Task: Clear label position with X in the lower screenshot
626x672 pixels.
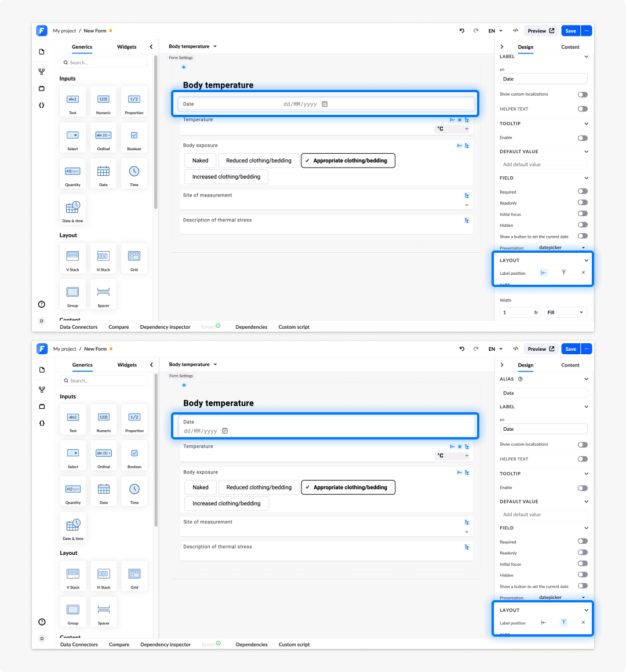Action: pyautogui.click(x=583, y=622)
